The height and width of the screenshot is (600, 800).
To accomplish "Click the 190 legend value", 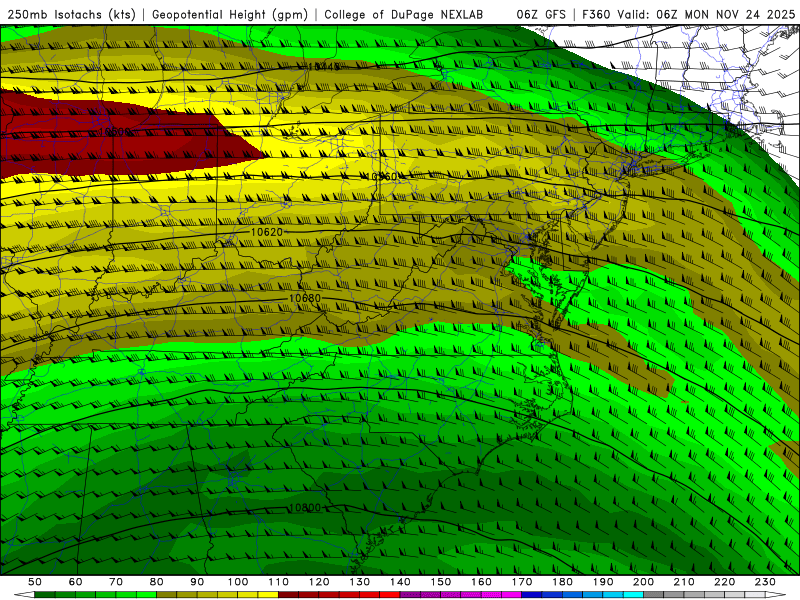I will (603, 582).
